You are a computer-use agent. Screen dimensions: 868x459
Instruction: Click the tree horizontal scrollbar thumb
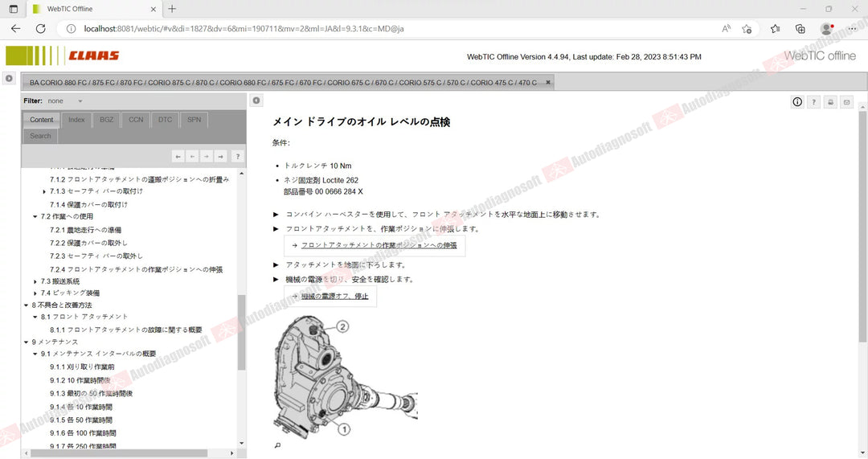click(119, 453)
